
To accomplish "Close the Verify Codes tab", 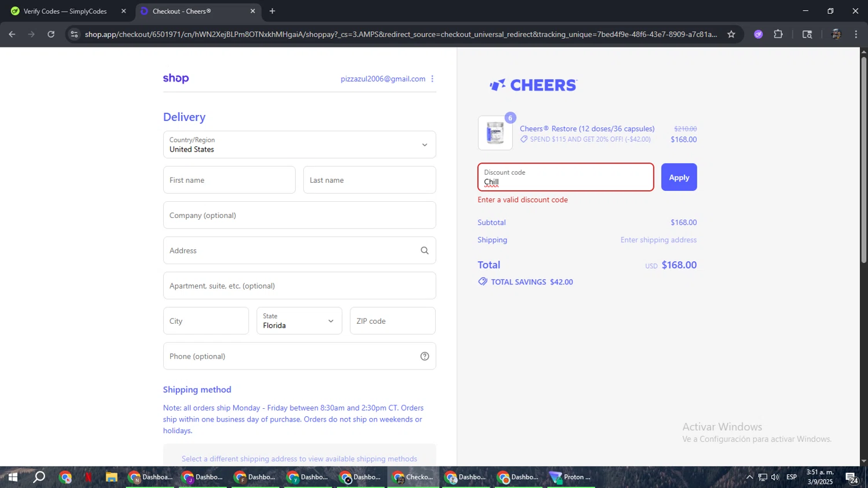I will tap(123, 11).
